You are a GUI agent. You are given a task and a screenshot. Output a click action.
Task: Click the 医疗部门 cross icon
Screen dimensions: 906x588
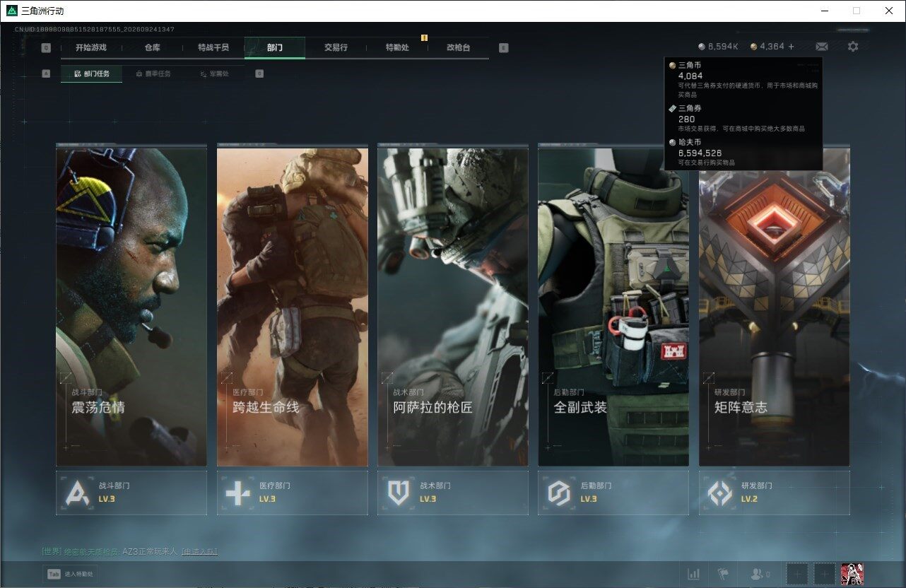[x=238, y=493]
